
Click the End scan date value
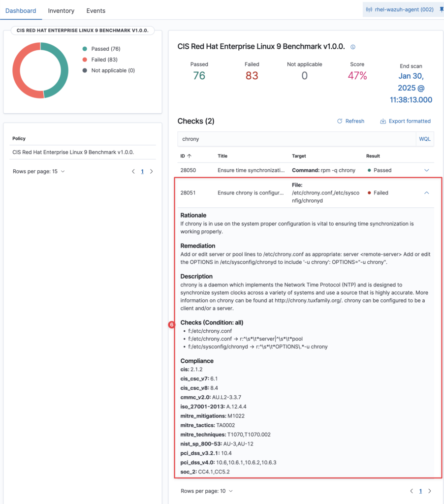click(x=411, y=88)
